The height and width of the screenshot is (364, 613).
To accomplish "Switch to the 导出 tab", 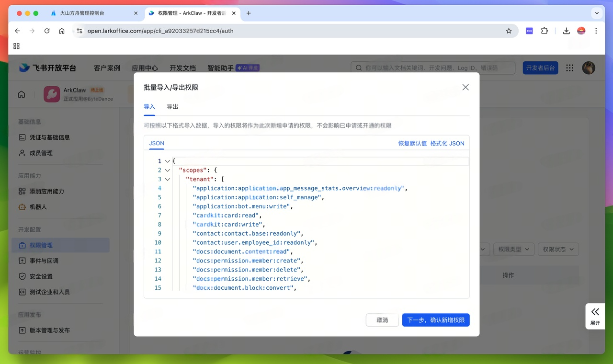I will coord(172,107).
